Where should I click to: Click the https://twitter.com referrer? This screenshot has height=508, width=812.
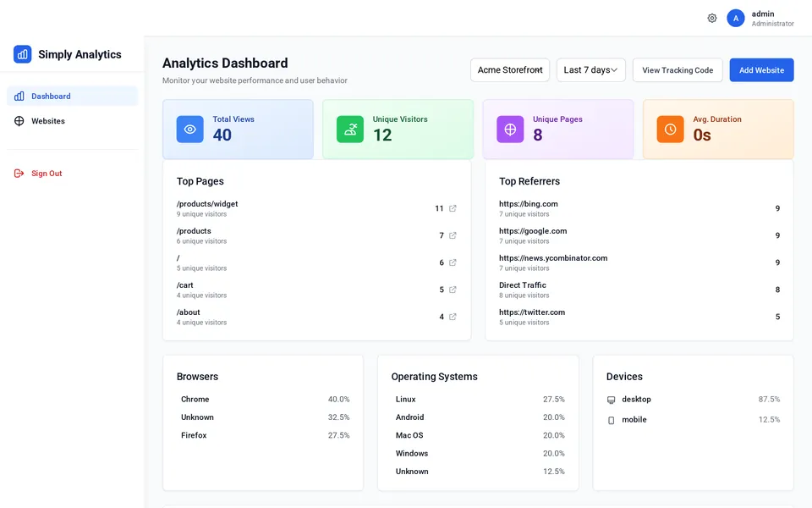[x=532, y=312]
